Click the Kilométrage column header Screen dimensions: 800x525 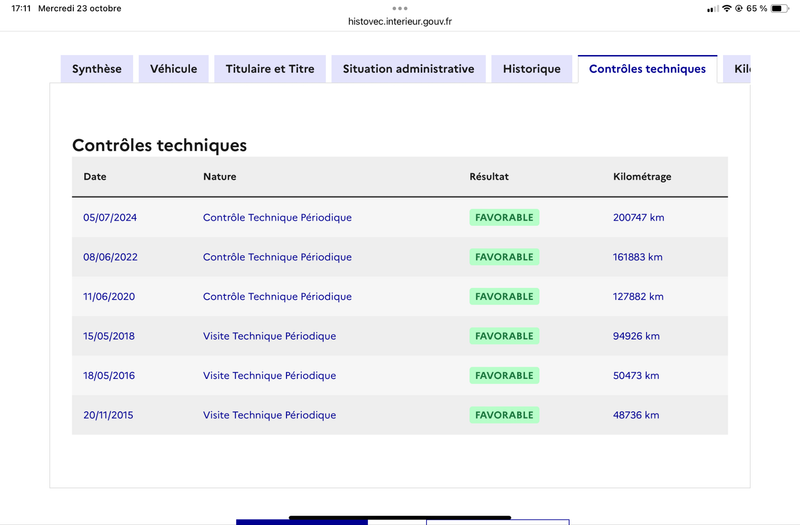[642, 177]
